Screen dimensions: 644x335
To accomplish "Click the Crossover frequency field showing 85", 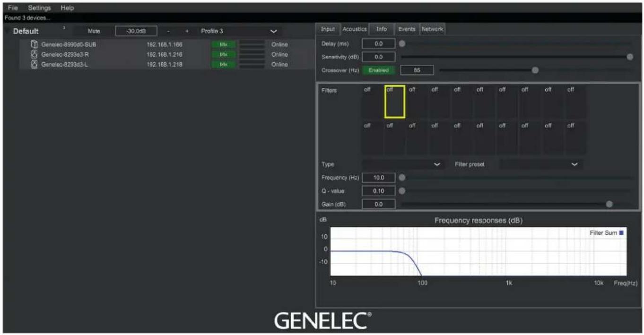I will click(417, 70).
